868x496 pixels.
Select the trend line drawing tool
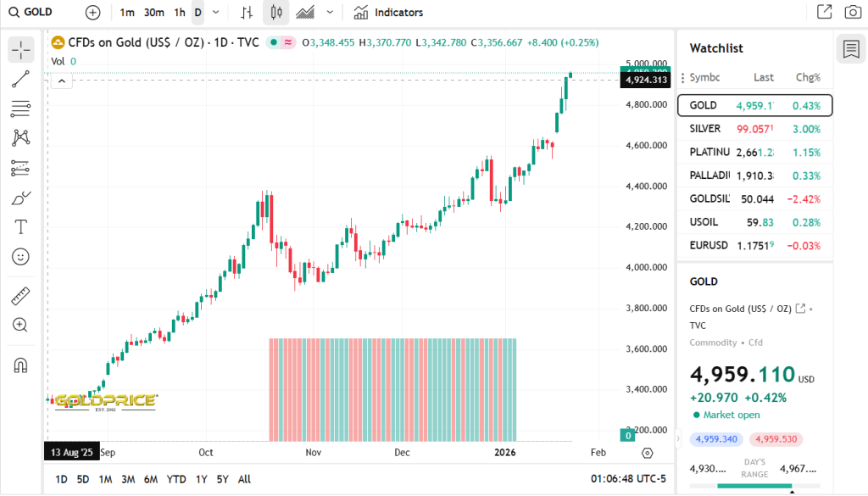pos(20,79)
